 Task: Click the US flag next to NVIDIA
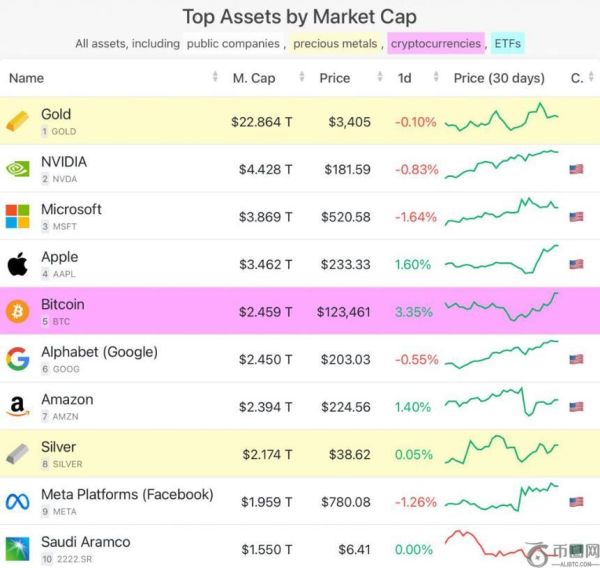click(576, 170)
